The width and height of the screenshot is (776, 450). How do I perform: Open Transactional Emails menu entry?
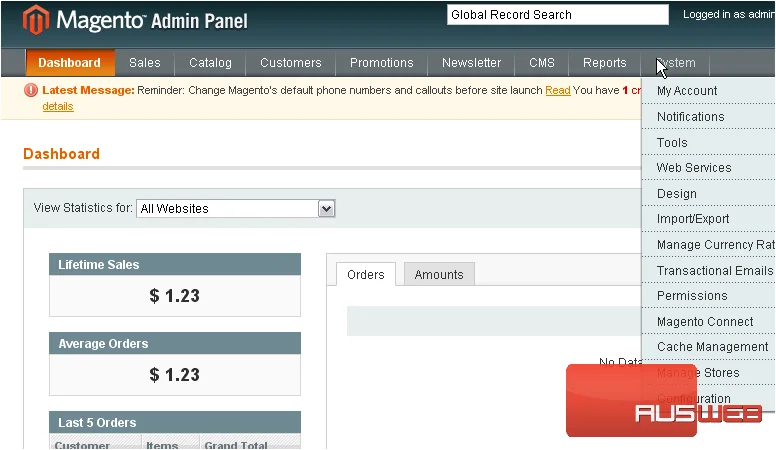(x=709, y=270)
